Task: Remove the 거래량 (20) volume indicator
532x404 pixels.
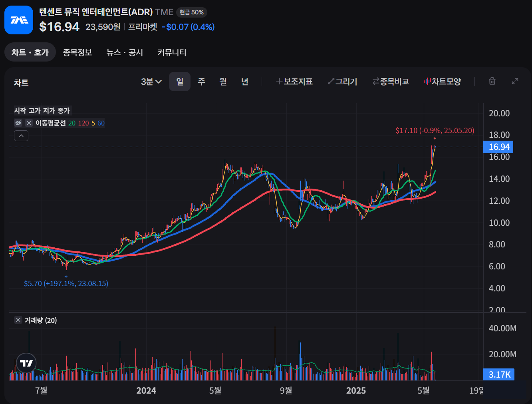Action: coord(18,320)
